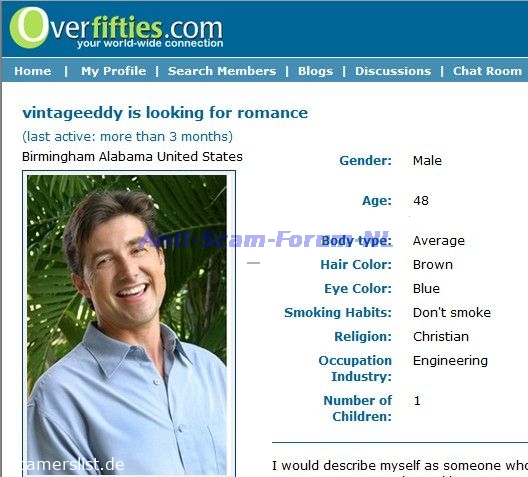
Task: Navigate to Blogs section
Action: [x=315, y=71]
